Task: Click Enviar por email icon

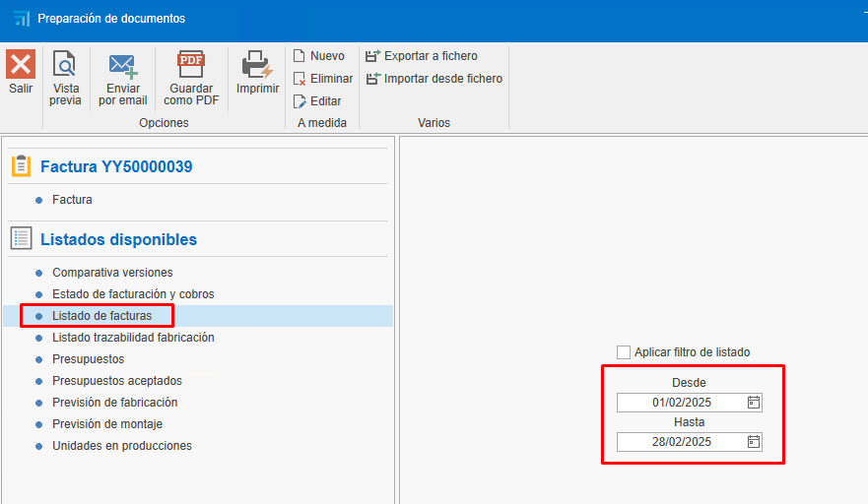Action: (123, 66)
